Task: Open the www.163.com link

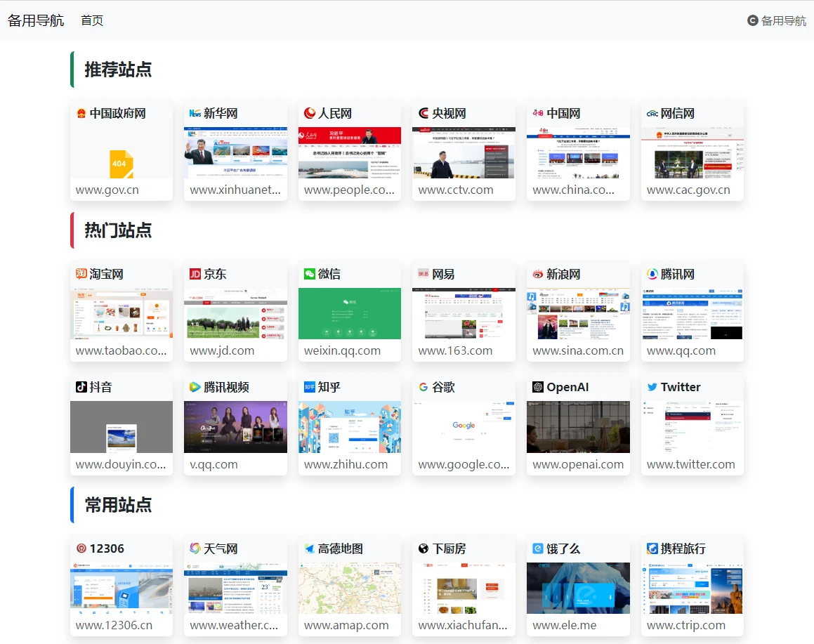Action: [x=455, y=350]
